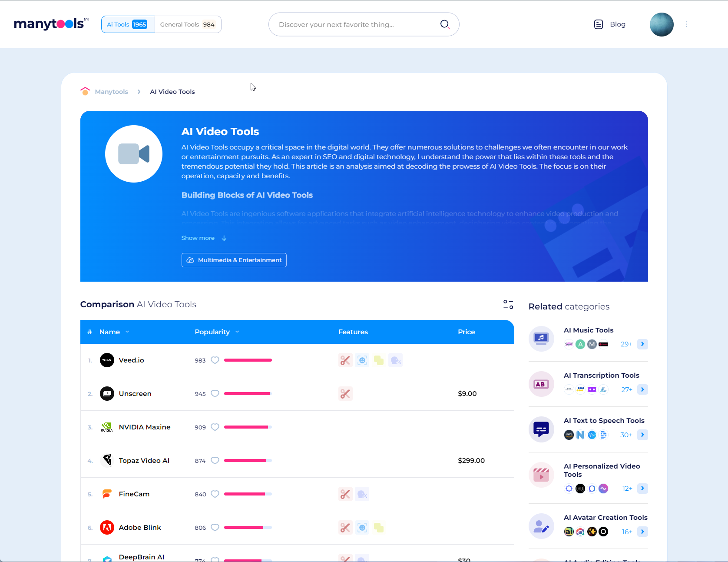Image resolution: width=728 pixels, height=562 pixels.
Task: Expand description with Show more
Action: [204, 238]
